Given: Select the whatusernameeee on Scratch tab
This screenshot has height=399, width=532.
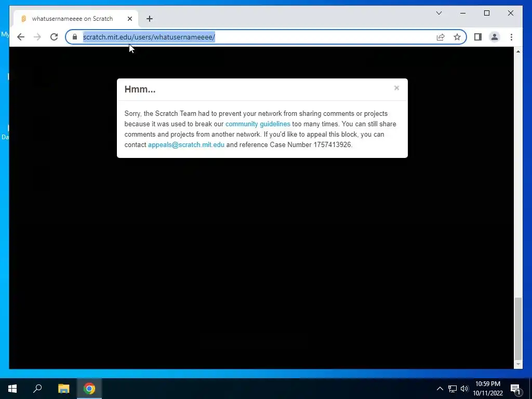Looking at the screenshot, I should (76, 19).
